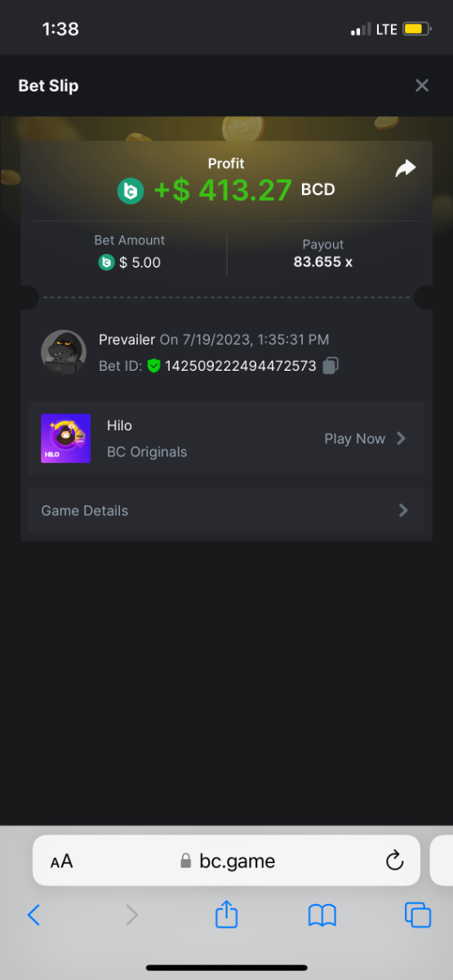Screen dimensions: 453x980
Task: Tap the share arrow icon beside Profit
Action: click(406, 168)
